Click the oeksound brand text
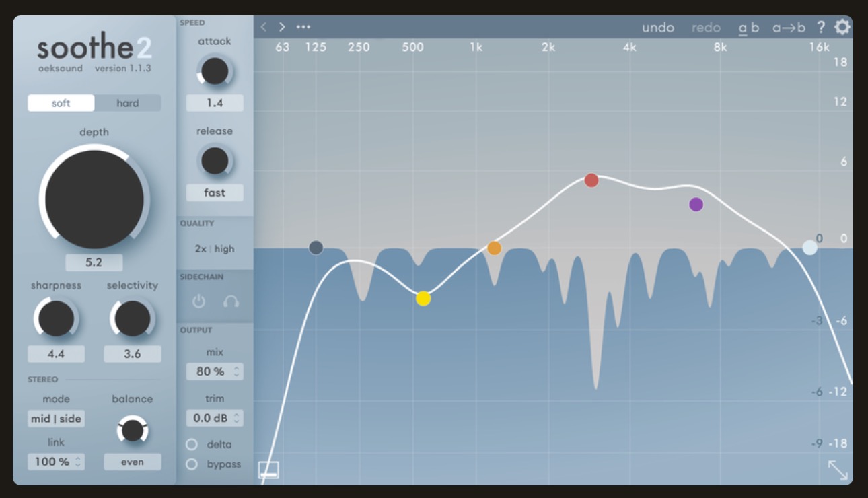Screen dimensions: 868x498 pos(61,69)
